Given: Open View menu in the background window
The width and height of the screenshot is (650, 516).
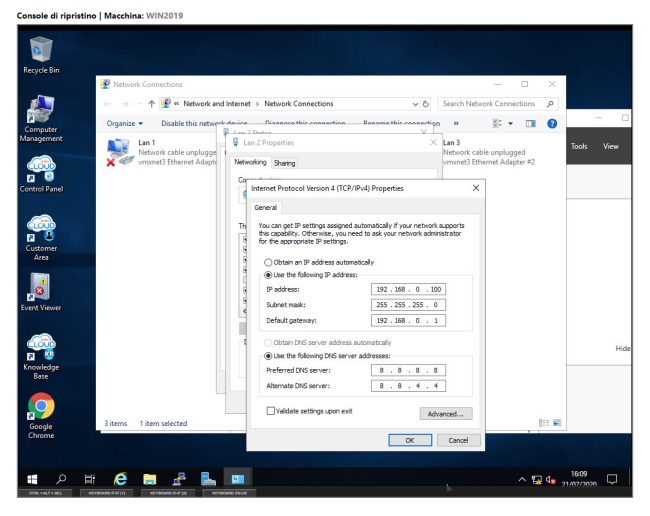Looking at the screenshot, I should tap(611, 146).
